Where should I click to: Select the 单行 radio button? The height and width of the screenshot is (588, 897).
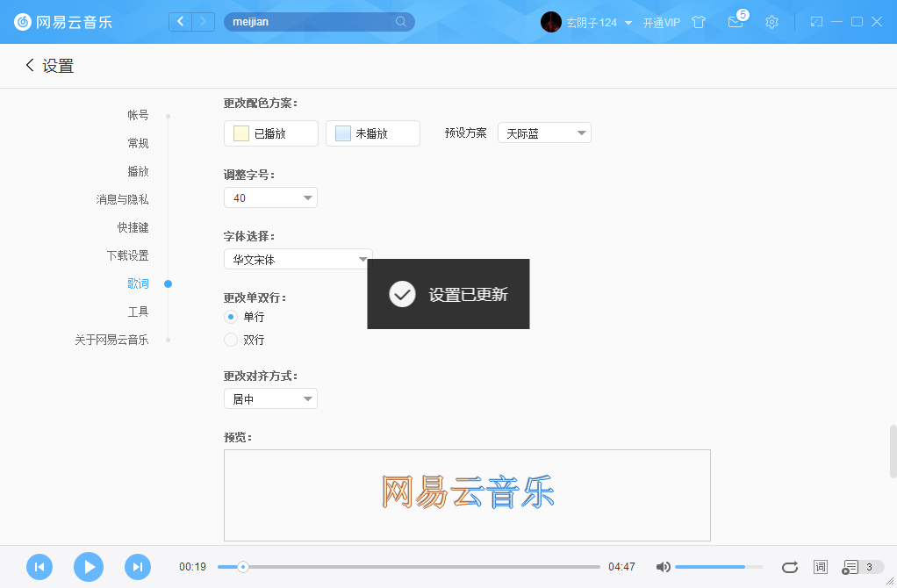(230, 317)
